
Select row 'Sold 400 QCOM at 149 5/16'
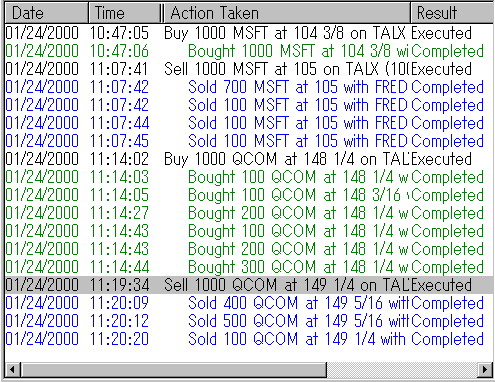click(249, 303)
